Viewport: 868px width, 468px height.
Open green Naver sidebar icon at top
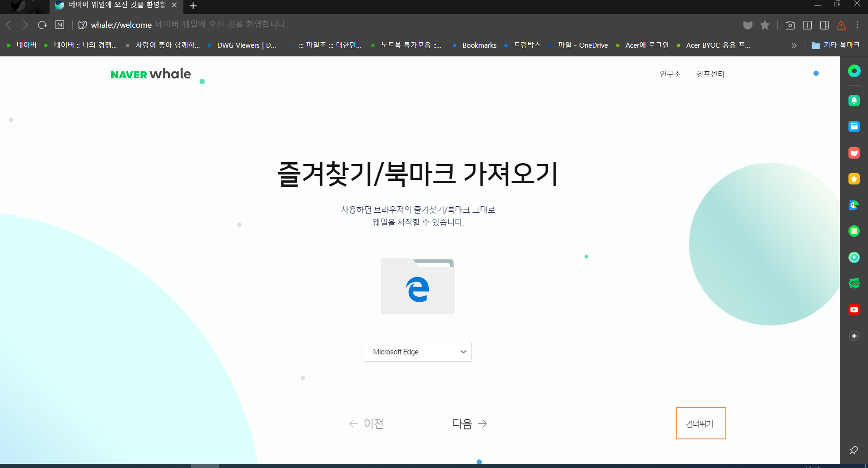tap(854, 71)
